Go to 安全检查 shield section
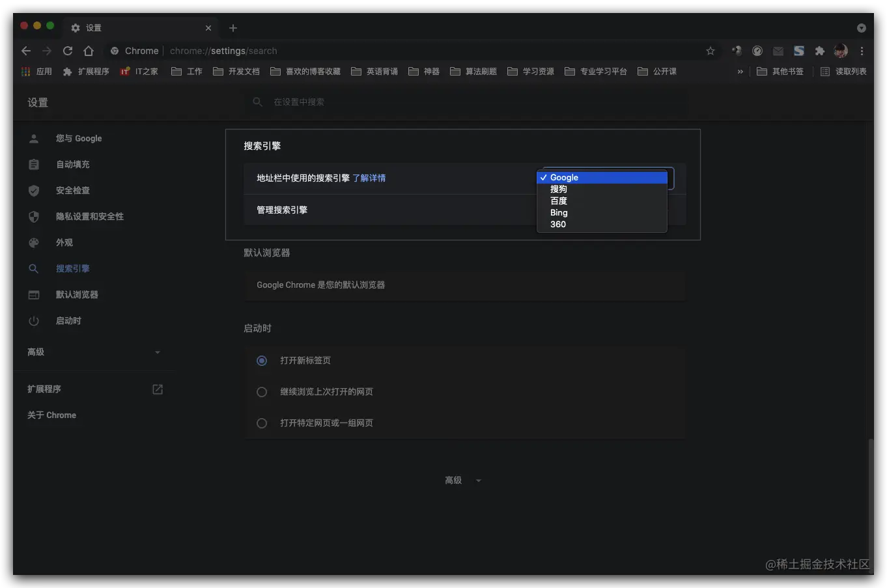887x588 pixels. pyautogui.click(x=73, y=191)
